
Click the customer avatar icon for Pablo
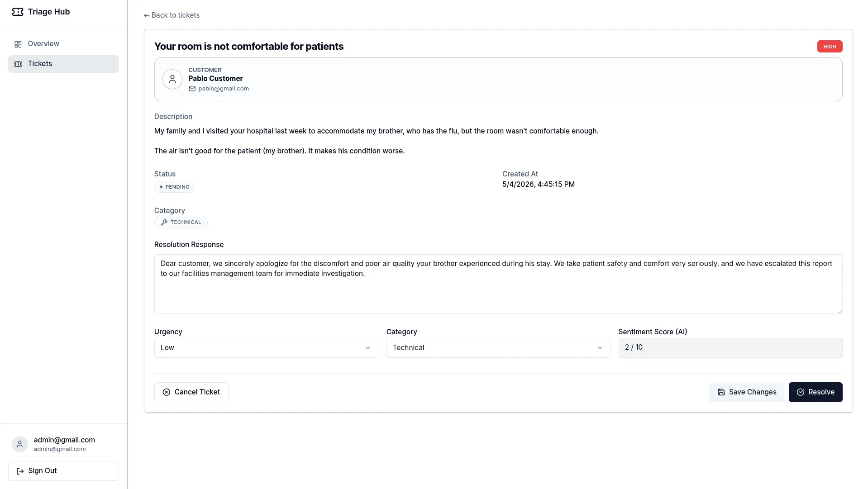(x=172, y=79)
